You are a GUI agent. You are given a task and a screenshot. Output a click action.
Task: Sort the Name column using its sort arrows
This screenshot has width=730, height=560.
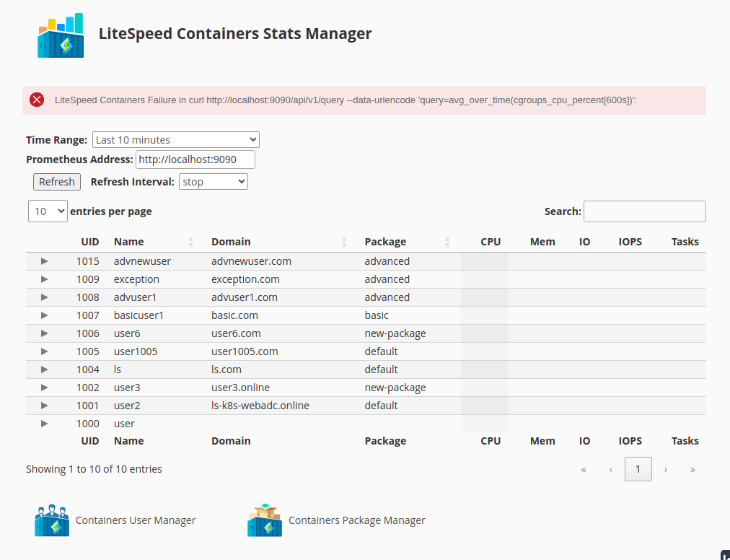(190, 242)
